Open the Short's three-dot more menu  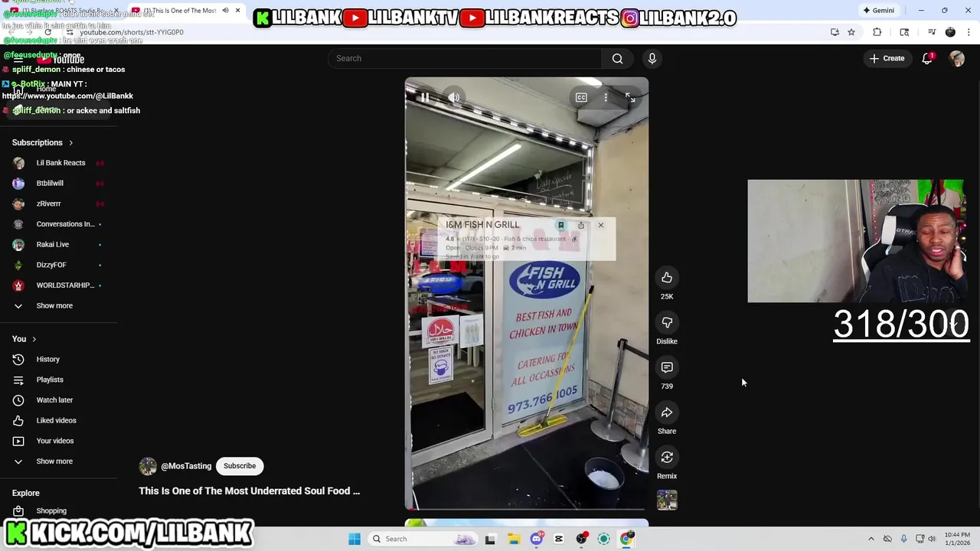(606, 97)
